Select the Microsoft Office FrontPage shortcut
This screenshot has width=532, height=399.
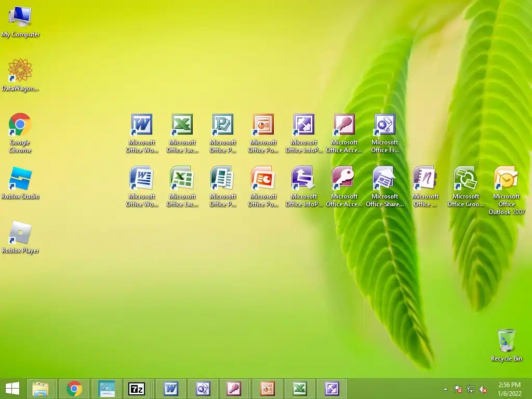pos(385,133)
